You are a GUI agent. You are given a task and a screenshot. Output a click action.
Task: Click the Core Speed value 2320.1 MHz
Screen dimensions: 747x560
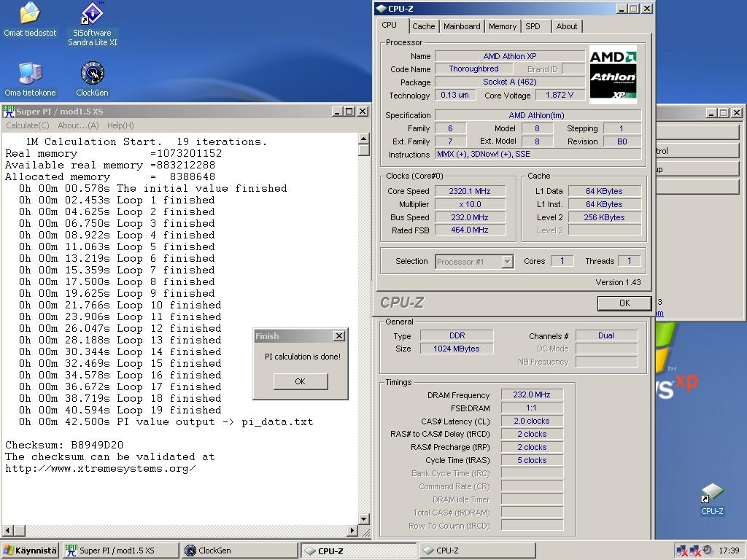470,191
